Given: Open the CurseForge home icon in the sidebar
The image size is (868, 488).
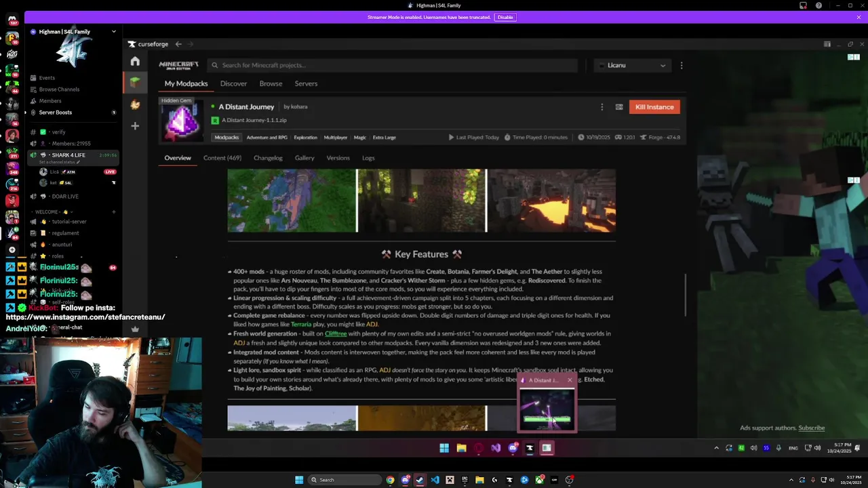Looking at the screenshot, I should tap(135, 62).
